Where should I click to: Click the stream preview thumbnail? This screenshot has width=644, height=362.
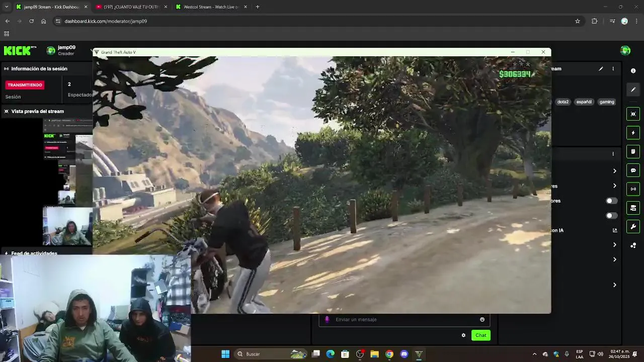67,182
